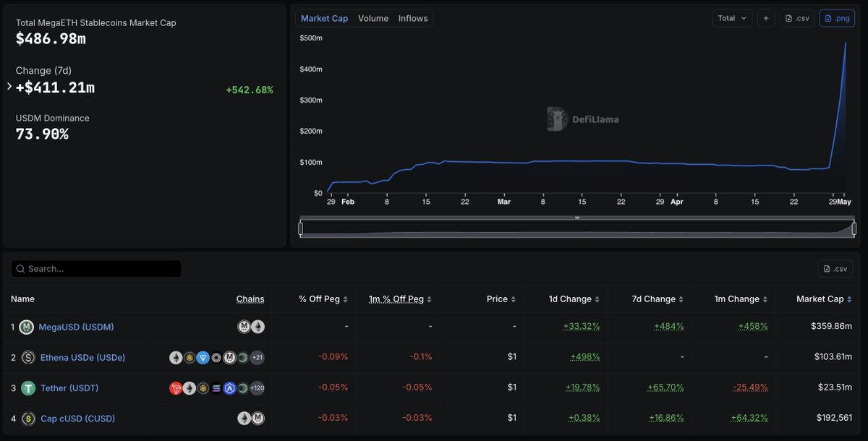
Task: Click the +542.68% change percentage
Action: [x=250, y=90]
